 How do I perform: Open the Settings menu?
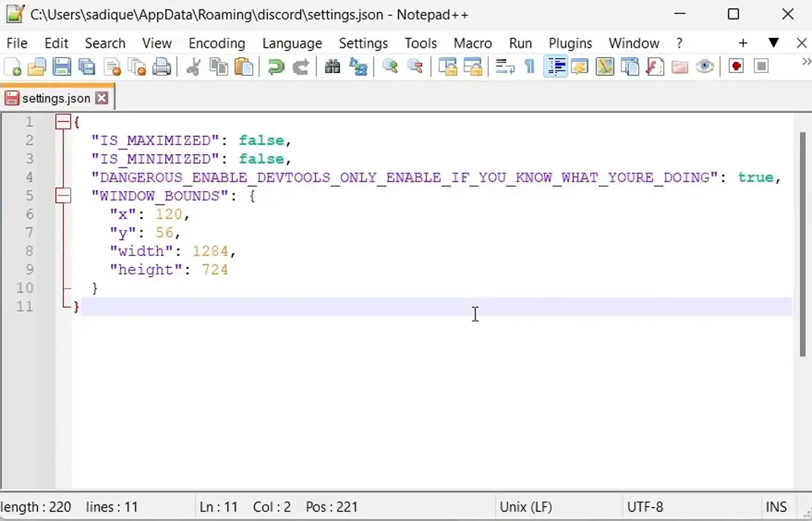click(363, 43)
